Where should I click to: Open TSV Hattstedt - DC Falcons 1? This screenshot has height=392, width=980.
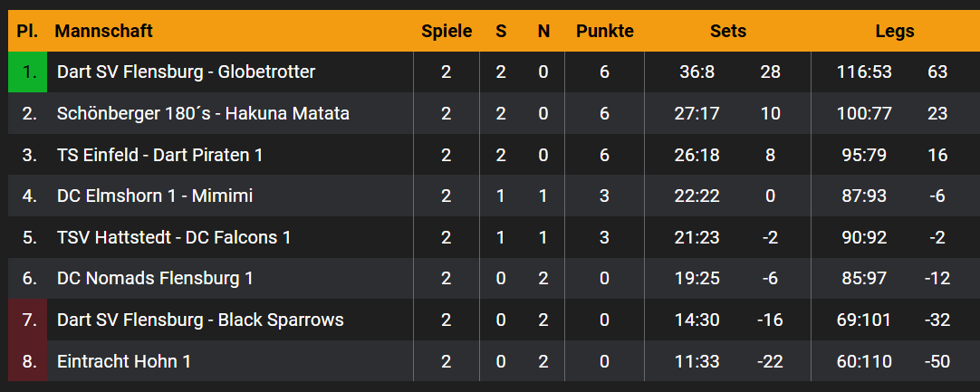pyautogui.click(x=174, y=238)
